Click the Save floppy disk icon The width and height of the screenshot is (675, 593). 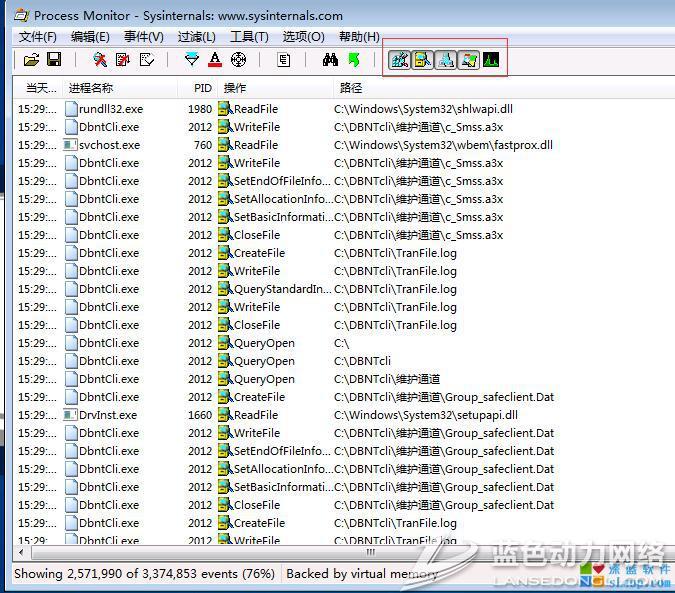point(54,60)
